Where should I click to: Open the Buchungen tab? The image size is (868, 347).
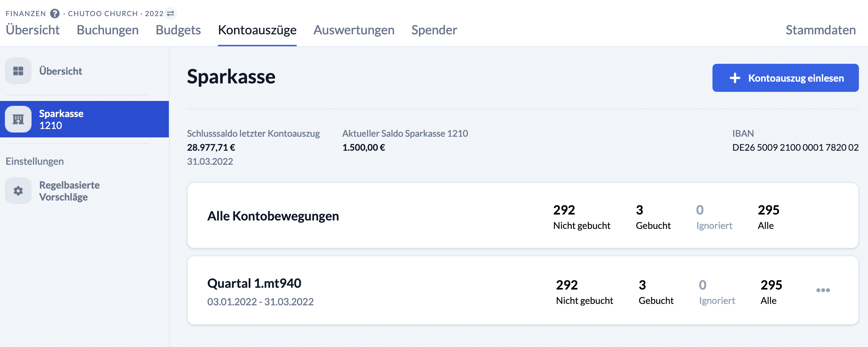108,30
